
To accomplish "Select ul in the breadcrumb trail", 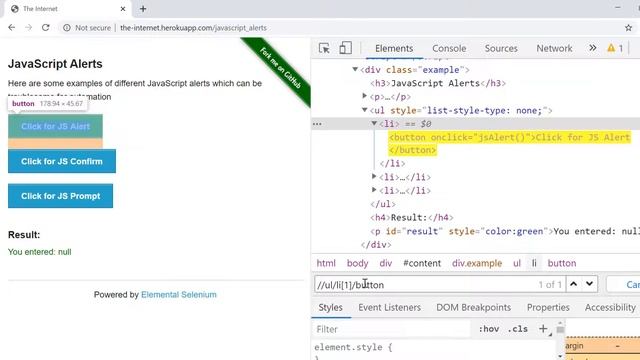I will pos(517,263).
